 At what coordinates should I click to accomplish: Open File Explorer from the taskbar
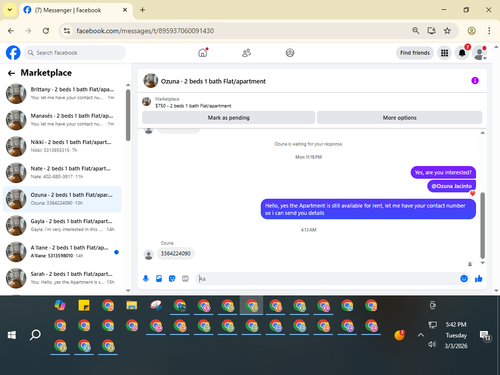click(132, 305)
